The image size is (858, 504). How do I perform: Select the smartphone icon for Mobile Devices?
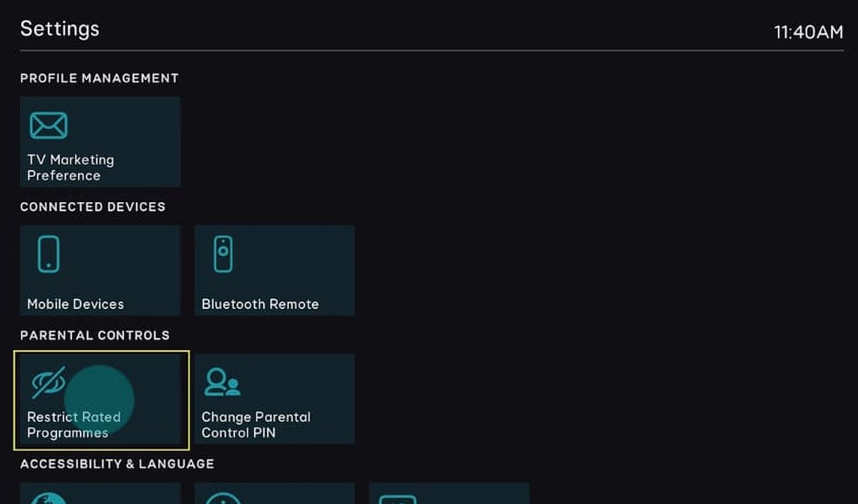point(48,254)
